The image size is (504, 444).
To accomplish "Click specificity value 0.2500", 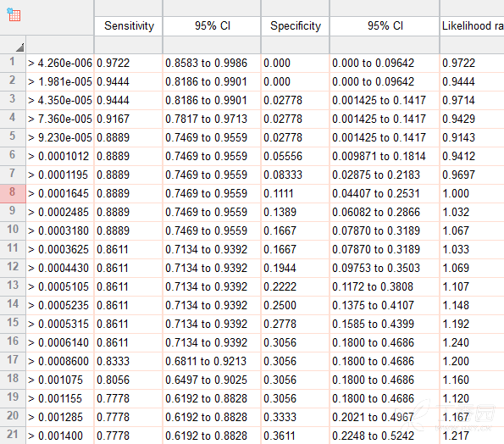I will tap(296, 305).
